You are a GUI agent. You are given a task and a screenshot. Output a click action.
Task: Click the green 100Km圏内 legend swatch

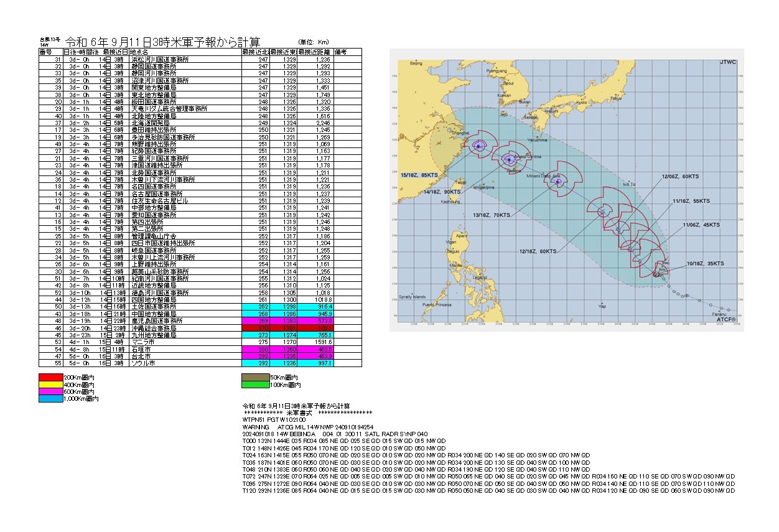click(254, 385)
